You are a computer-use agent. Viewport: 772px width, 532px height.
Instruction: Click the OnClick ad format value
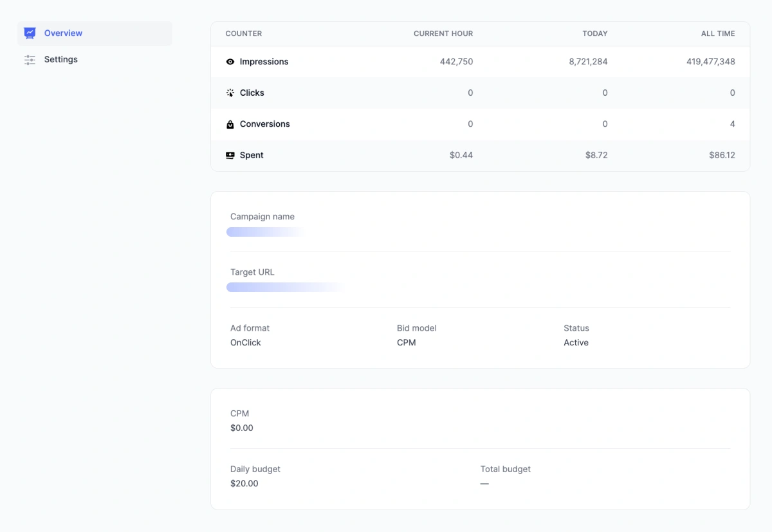(x=246, y=343)
